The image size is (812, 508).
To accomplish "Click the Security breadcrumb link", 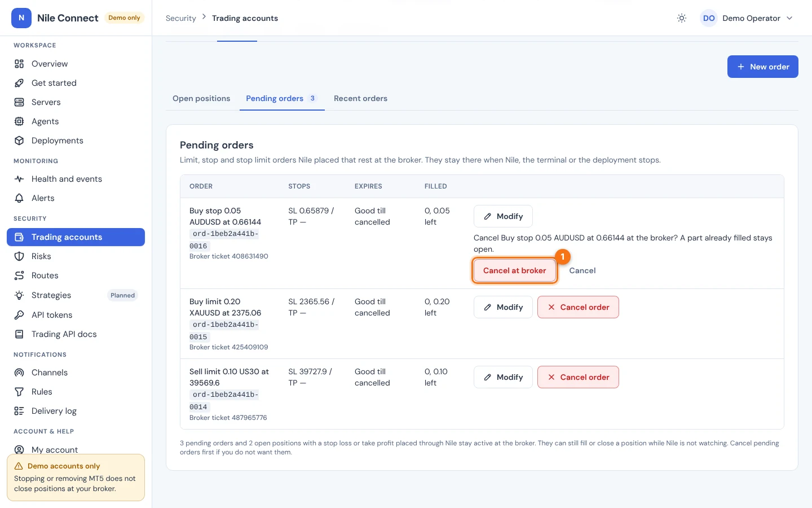I will (x=181, y=18).
